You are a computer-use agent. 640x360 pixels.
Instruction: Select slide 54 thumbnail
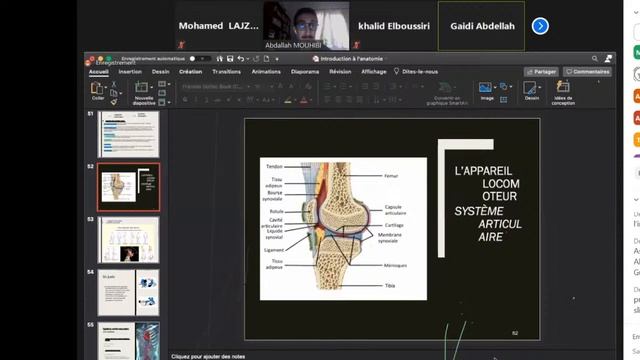pos(129,293)
